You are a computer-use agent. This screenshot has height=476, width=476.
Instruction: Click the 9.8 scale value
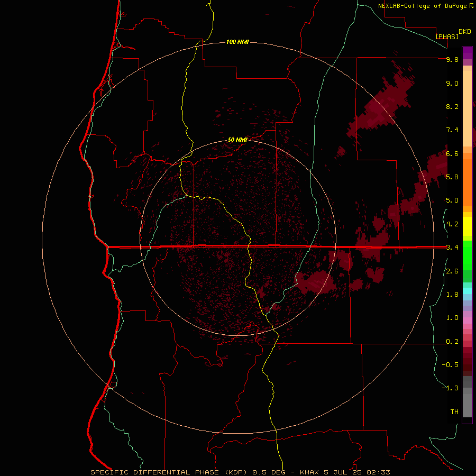click(x=452, y=59)
